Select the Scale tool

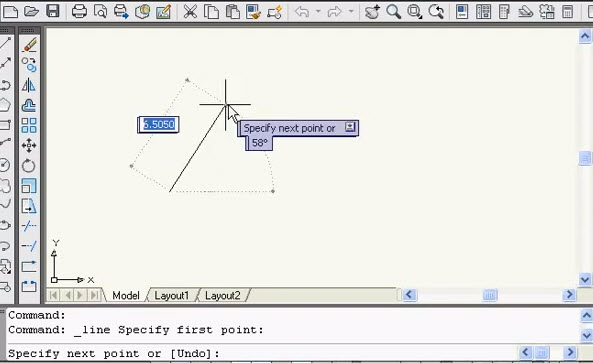29,186
